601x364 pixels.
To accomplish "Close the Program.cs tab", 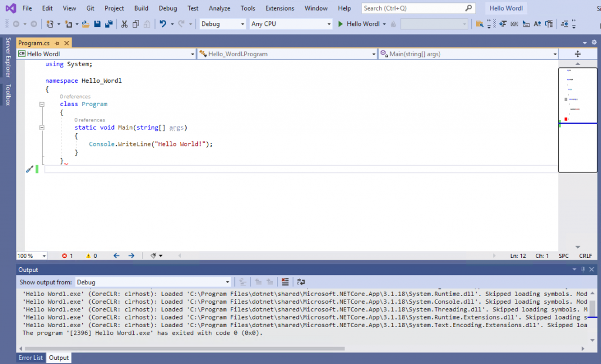I will (x=67, y=43).
